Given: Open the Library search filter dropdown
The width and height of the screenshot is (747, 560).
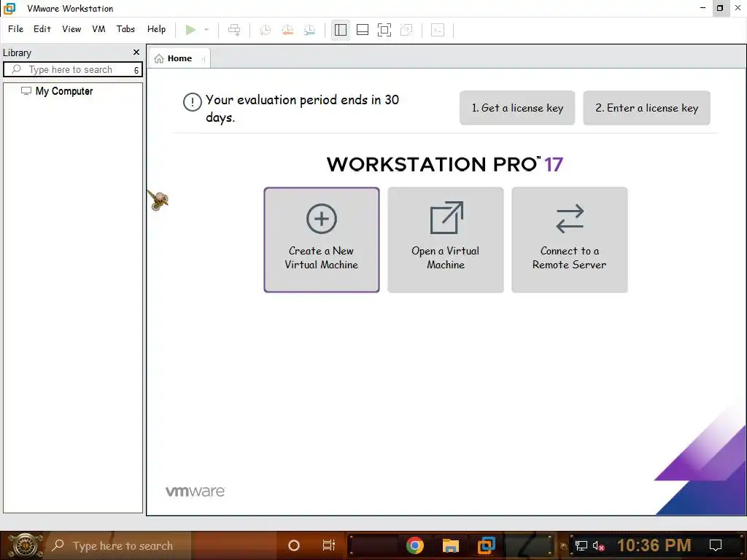Looking at the screenshot, I should pyautogui.click(x=136, y=70).
